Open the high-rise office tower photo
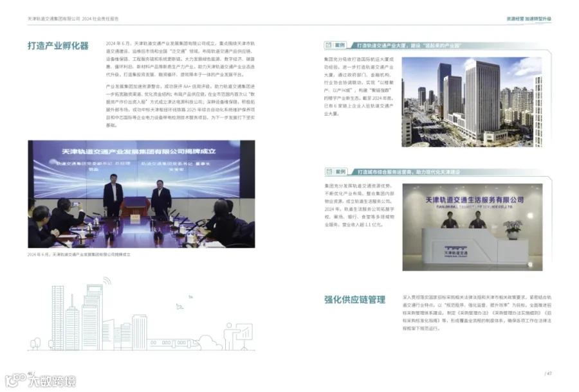 (x=472, y=102)
